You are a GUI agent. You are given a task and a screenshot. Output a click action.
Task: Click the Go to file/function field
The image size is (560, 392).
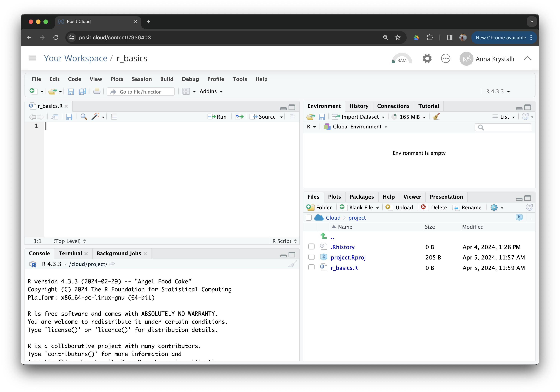pyautogui.click(x=141, y=92)
